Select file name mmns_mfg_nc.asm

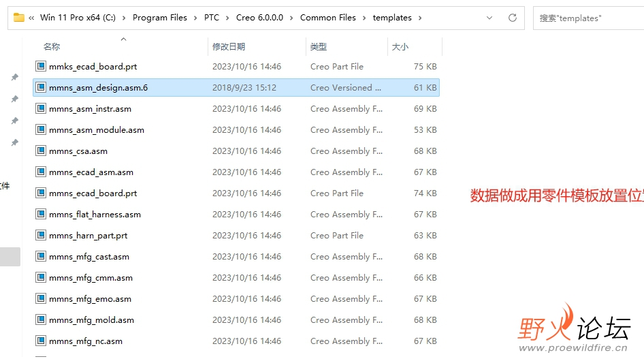coord(85,341)
